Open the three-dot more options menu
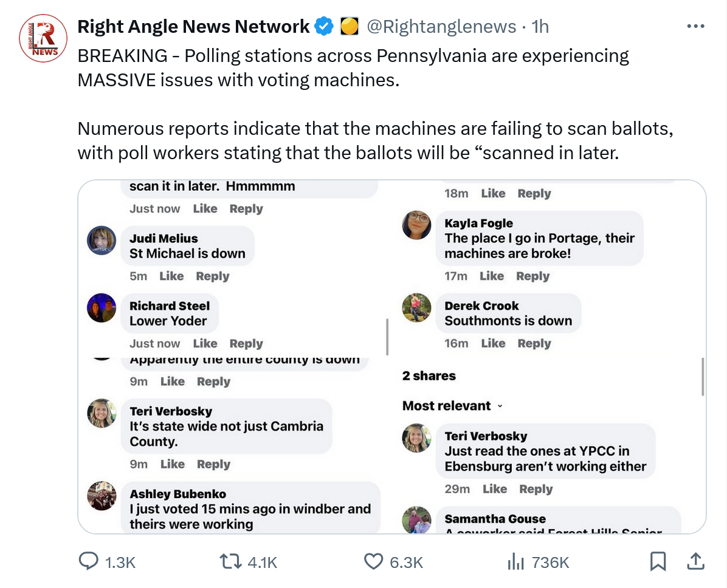The width and height of the screenshot is (727, 588). 695,27
